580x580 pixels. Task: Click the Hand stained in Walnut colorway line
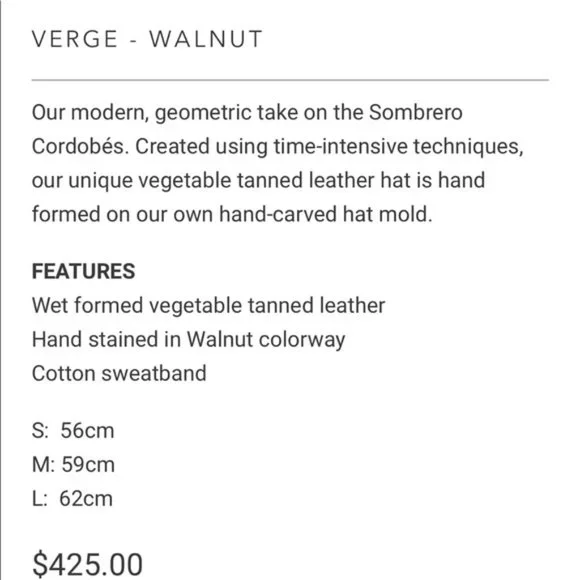click(189, 340)
